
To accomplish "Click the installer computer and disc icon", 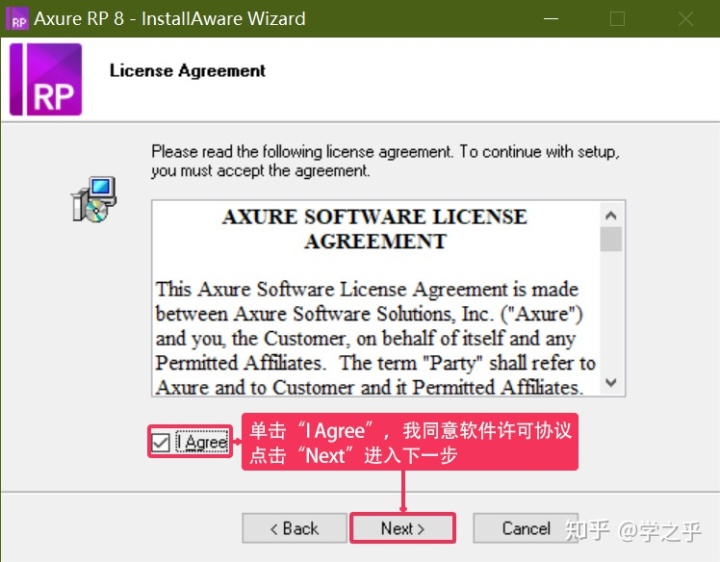I will pos(95,199).
